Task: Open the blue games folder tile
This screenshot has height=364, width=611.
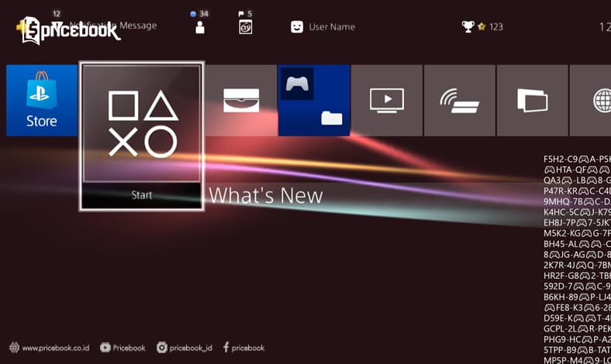Action: click(x=314, y=101)
